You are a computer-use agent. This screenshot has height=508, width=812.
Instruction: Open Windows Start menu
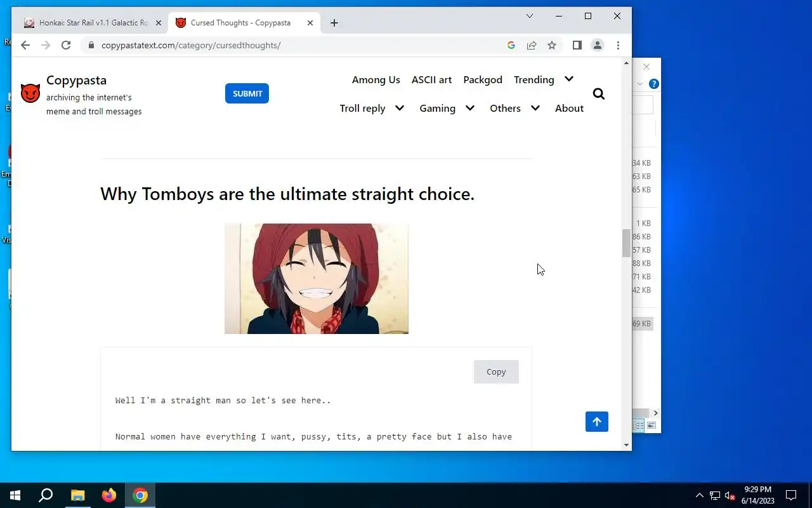coord(15,495)
